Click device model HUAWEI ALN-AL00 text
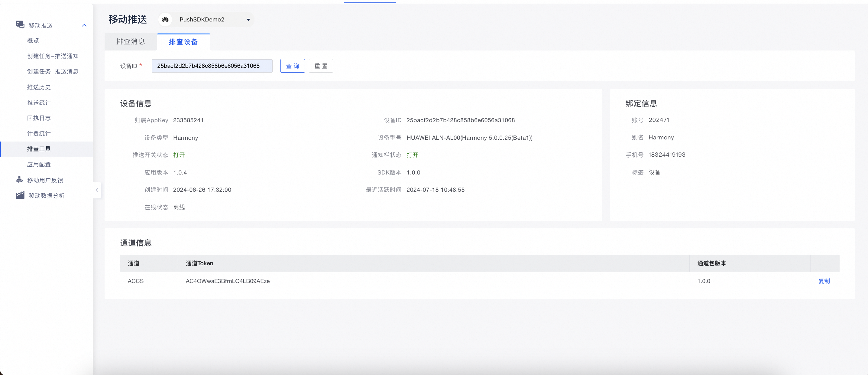 [x=469, y=138]
